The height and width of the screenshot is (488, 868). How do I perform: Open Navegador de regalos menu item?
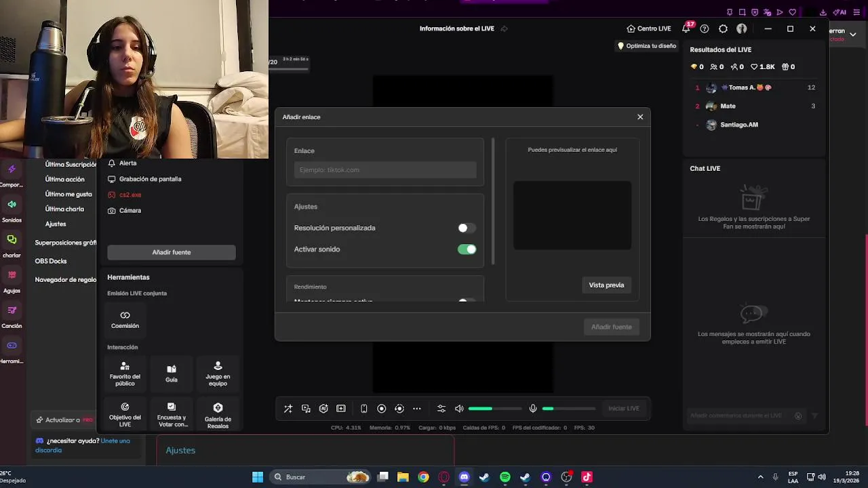pyautogui.click(x=66, y=279)
